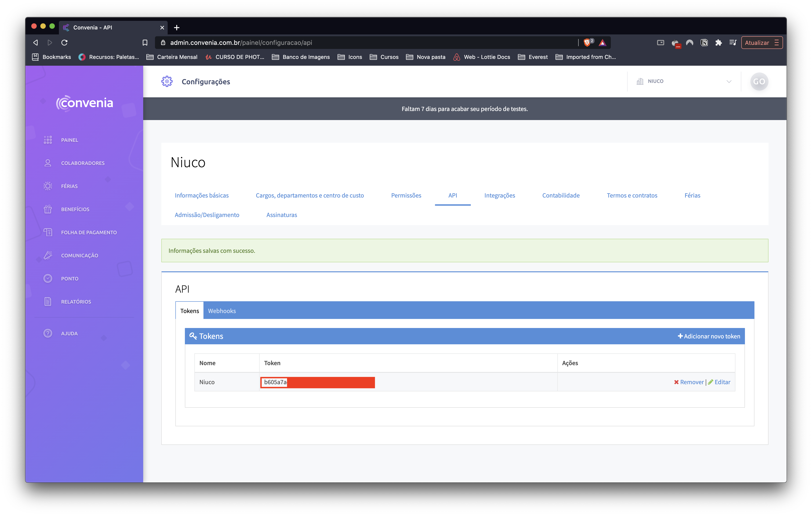Open Benefícios using the gift icon
This screenshot has height=516, width=812.
tap(48, 209)
